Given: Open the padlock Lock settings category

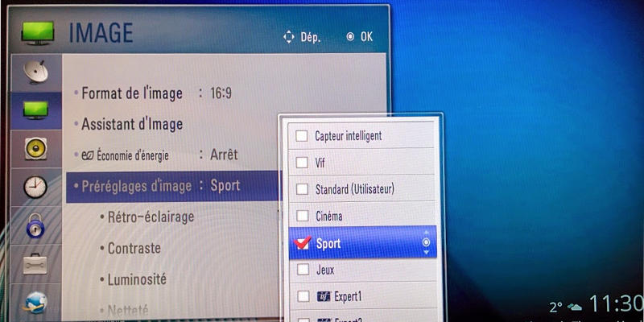Looking at the screenshot, I should (x=35, y=225).
